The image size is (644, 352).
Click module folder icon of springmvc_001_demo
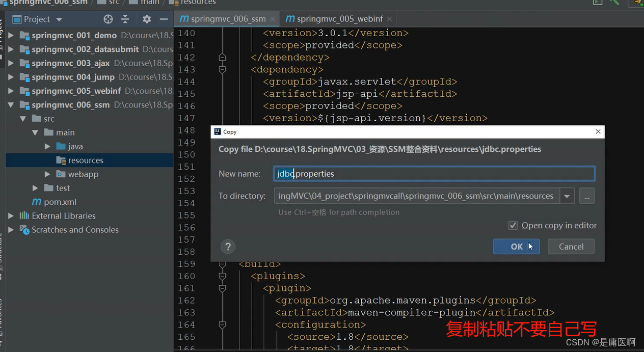[x=24, y=36]
